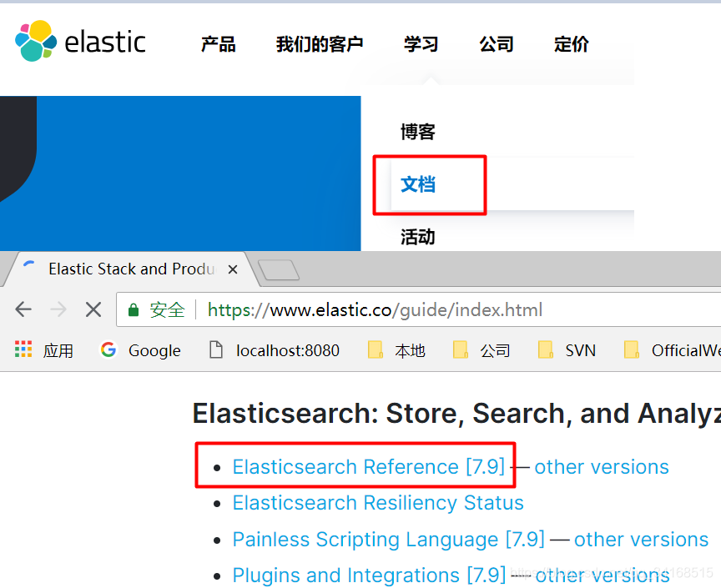The height and width of the screenshot is (588, 721).
Task: Select 博客 in the dropdown
Action: [417, 132]
